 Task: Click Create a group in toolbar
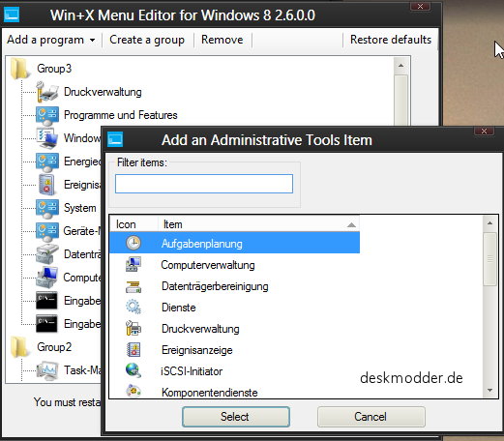coord(147,40)
